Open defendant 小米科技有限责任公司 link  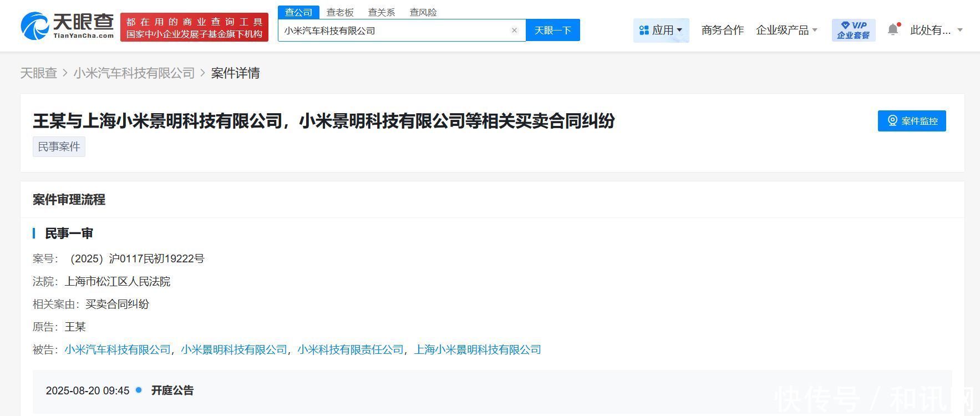pyautogui.click(x=351, y=349)
